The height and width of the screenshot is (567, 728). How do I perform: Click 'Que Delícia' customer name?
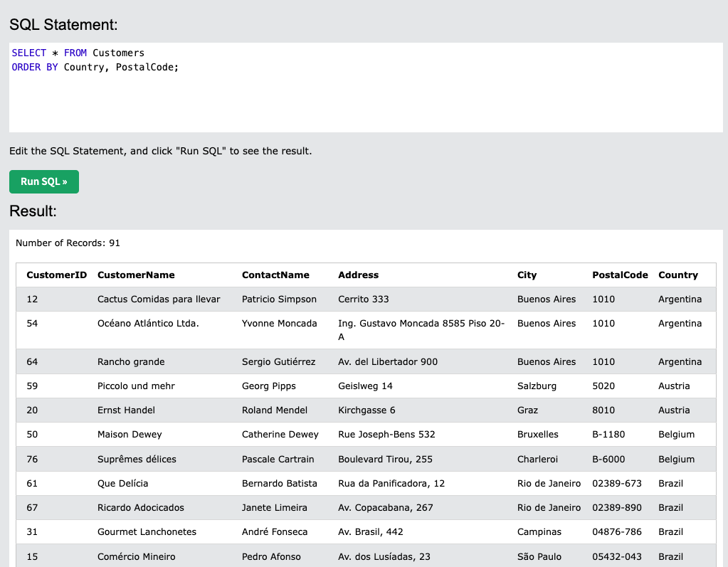[x=122, y=484]
